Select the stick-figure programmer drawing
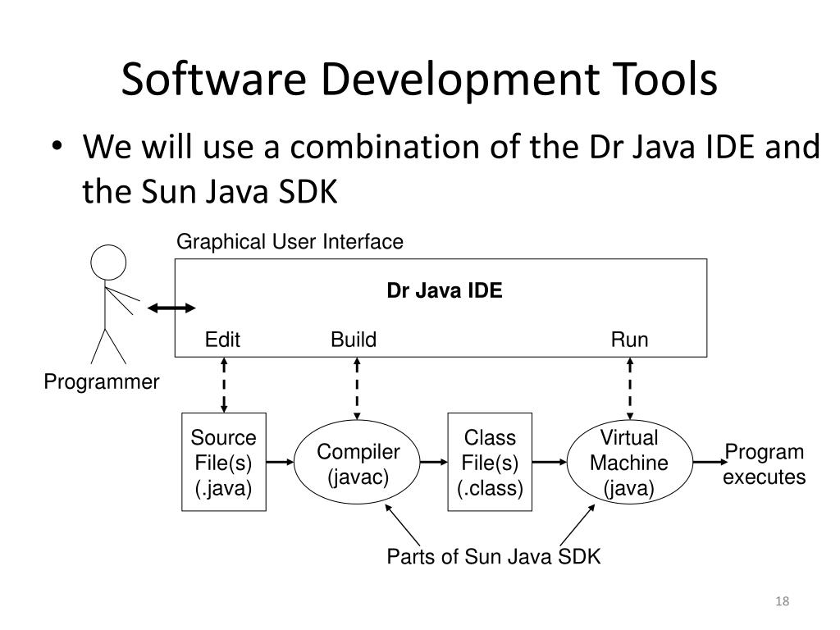Image resolution: width=840 pixels, height=630 pixels. [x=114, y=304]
